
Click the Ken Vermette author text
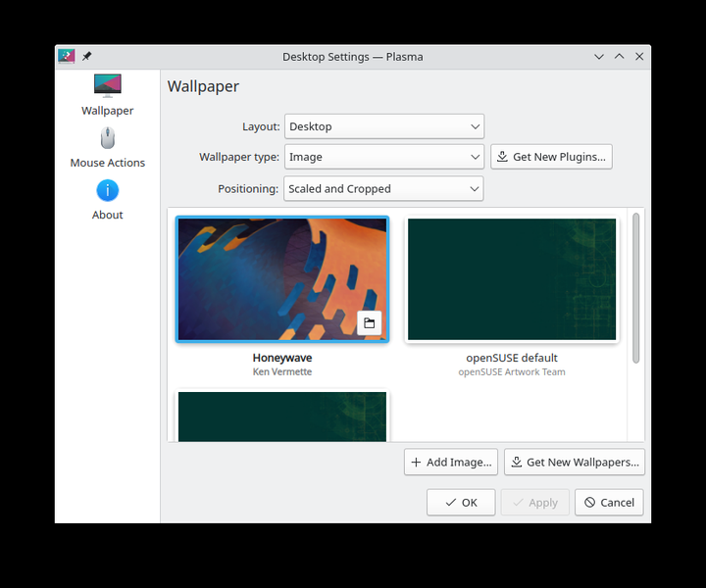click(282, 371)
